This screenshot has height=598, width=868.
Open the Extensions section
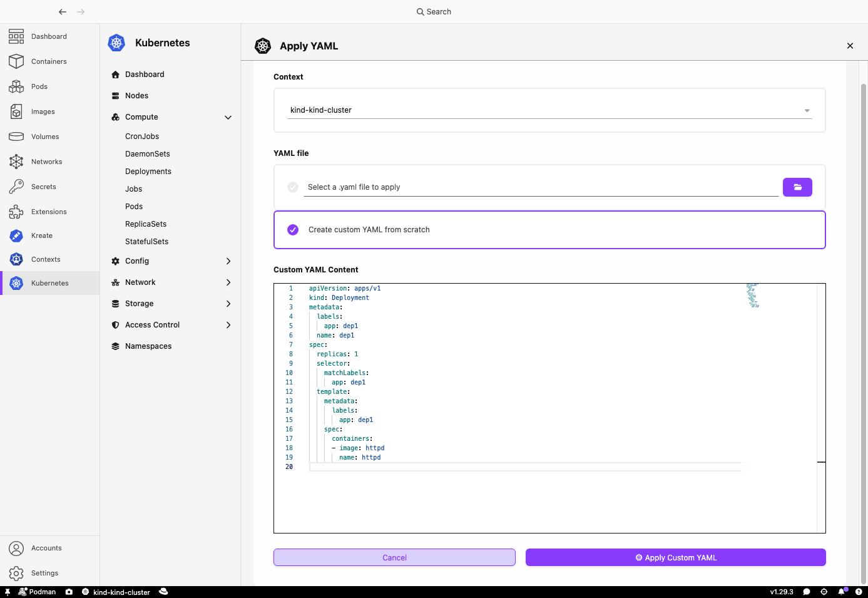point(49,212)
